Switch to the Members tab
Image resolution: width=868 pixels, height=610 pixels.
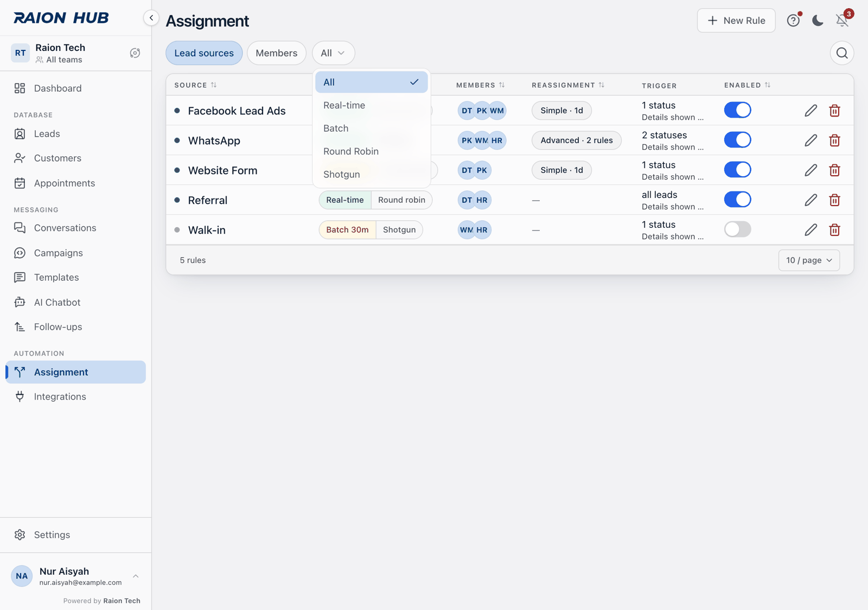276,53
